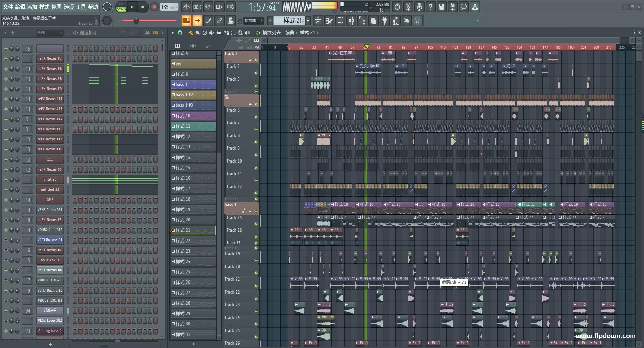Select the 越鼓弹 channel button
The image size is (644, 348).
(50, 311)
